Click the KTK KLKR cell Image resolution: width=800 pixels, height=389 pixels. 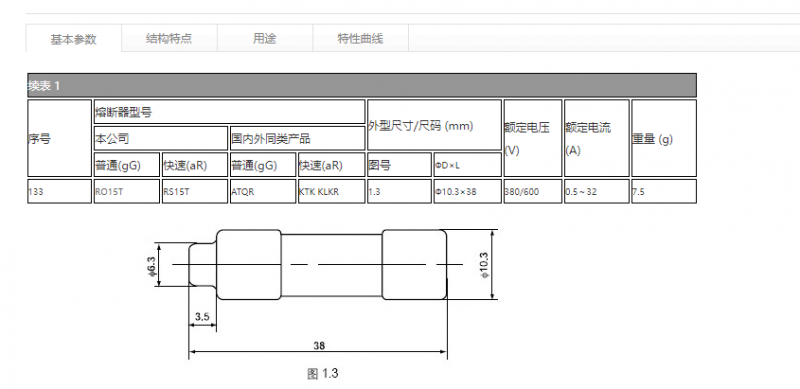click(332, 191)
